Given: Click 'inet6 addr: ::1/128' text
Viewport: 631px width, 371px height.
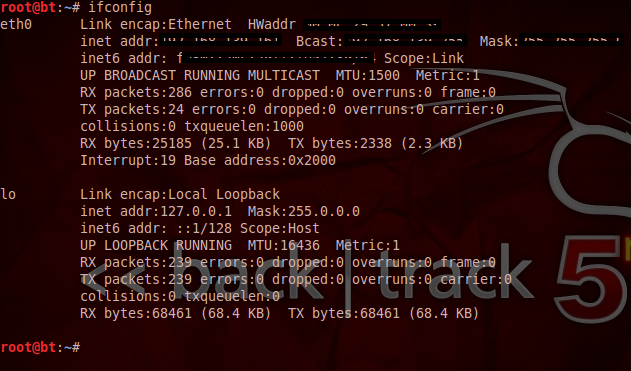Looking at the screenshot, I should pyautogui.click(x=156, y=229).
